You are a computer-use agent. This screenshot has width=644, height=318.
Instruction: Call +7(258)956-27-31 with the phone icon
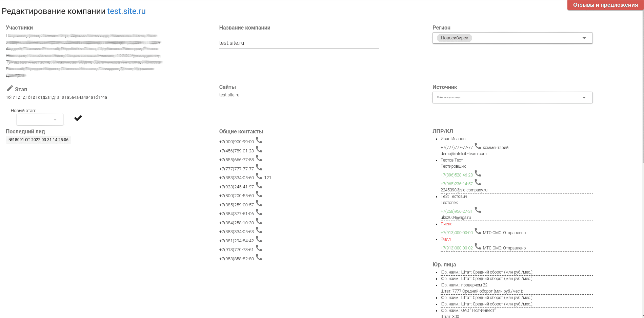click(x=478, y=210)
